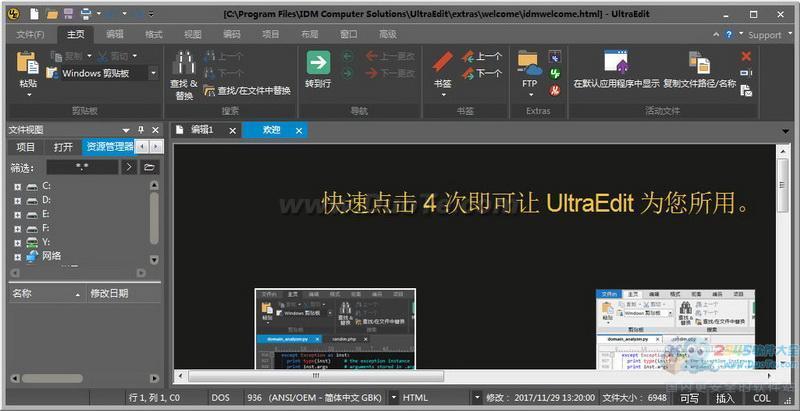
Task: Expand the Y: network drive node
Action: coord(18,243)
